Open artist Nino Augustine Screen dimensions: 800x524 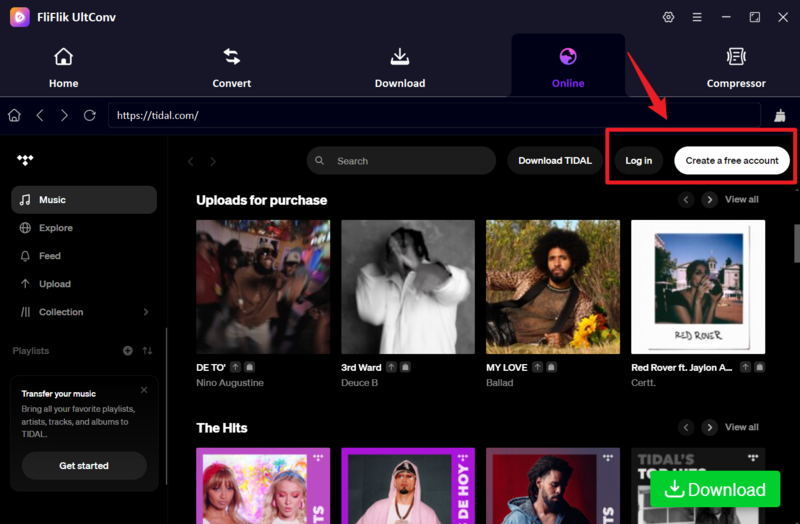(230, 383)
